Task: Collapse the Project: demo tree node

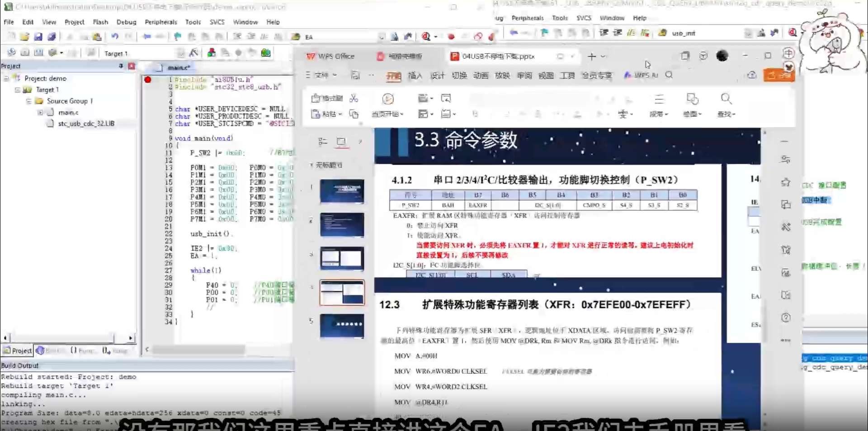Action: click(x=6, y=78)
